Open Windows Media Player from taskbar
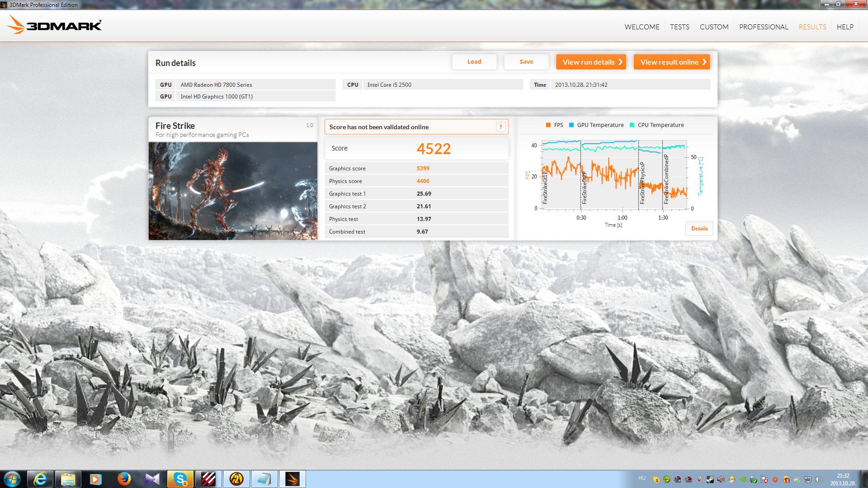This screenshot has width=868, height=488. pos(96,479)
